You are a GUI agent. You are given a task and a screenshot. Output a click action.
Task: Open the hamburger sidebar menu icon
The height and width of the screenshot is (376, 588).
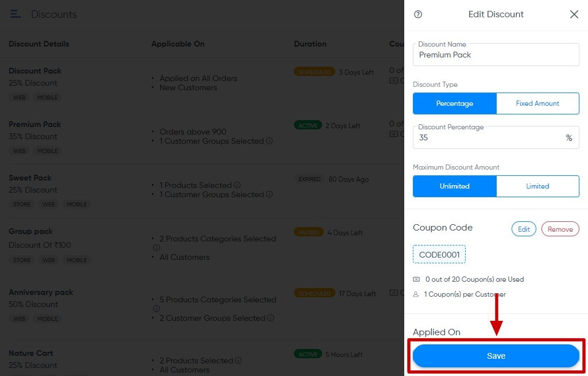pos(16,14)
